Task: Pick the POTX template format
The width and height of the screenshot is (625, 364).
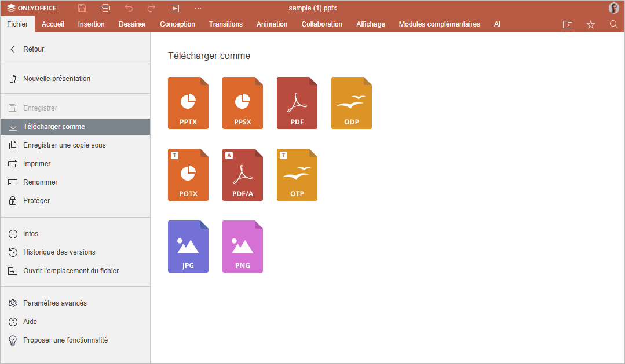Action: [188, 175]
